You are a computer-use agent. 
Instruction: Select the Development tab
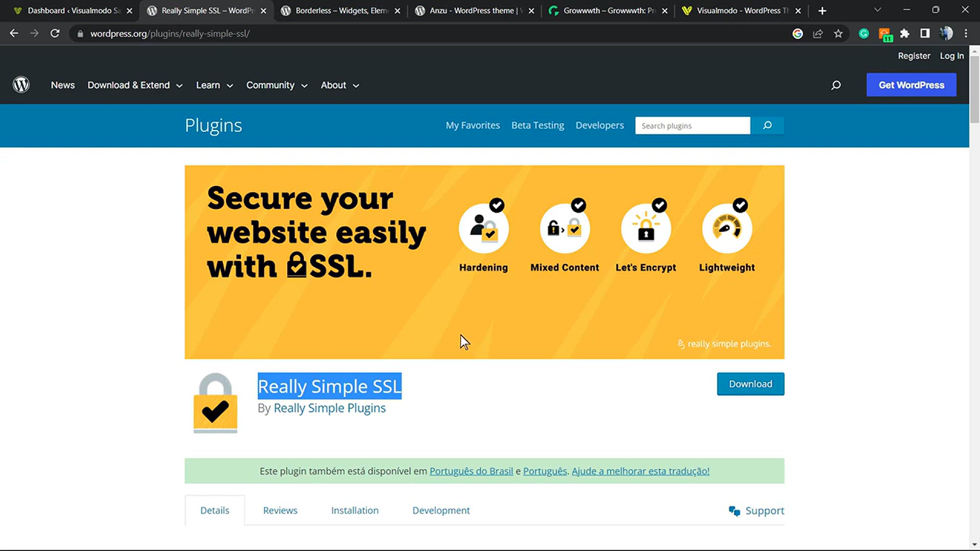(x=441, y=510)
